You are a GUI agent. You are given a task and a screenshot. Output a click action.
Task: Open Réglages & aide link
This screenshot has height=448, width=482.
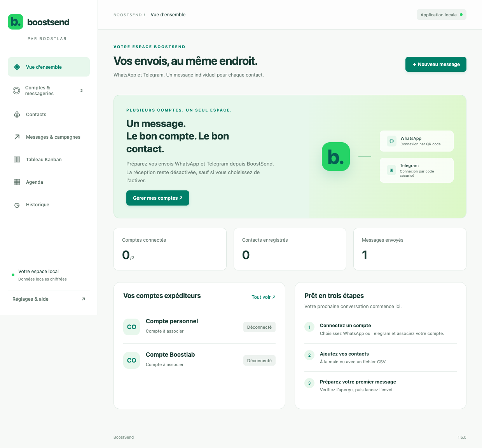click(x=49, y=299)
